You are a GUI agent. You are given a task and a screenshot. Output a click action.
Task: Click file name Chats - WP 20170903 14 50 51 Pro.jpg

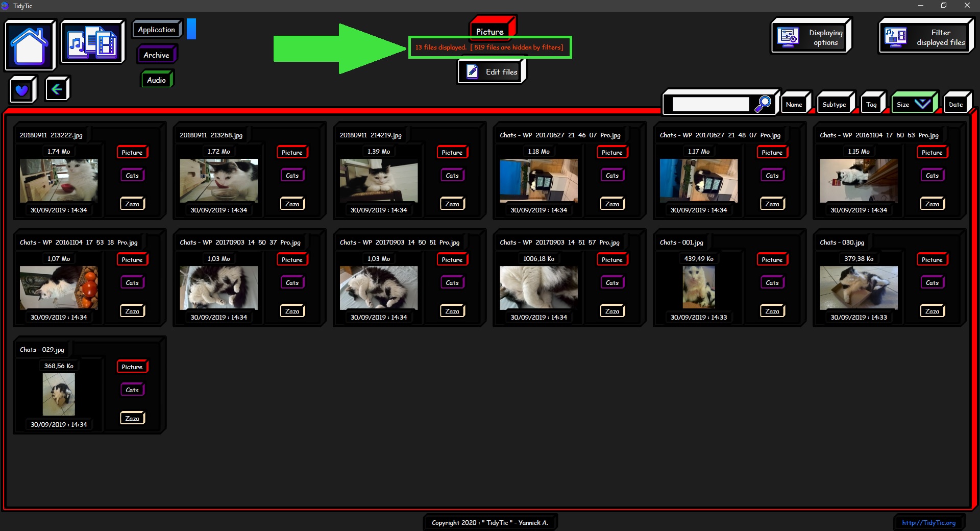(400, 243)
